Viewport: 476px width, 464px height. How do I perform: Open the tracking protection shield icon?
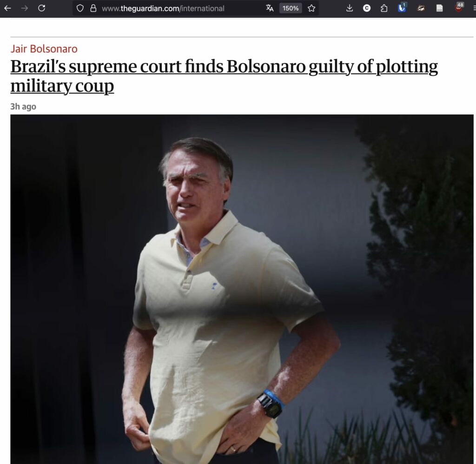pyautogui.click(x=80, y=8)
